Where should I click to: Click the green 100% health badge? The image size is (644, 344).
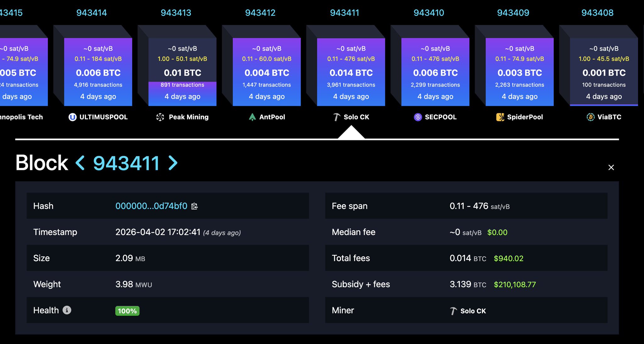127,311
